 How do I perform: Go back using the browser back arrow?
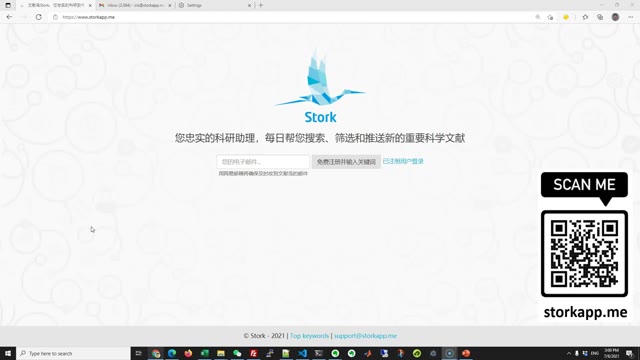point(9,17)
